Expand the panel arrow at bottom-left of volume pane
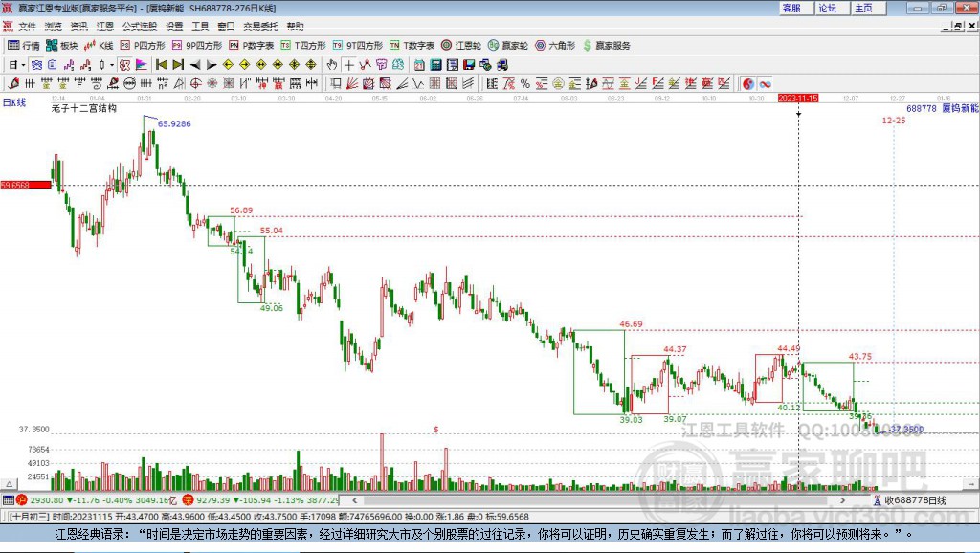 click(x=10, y=484)
